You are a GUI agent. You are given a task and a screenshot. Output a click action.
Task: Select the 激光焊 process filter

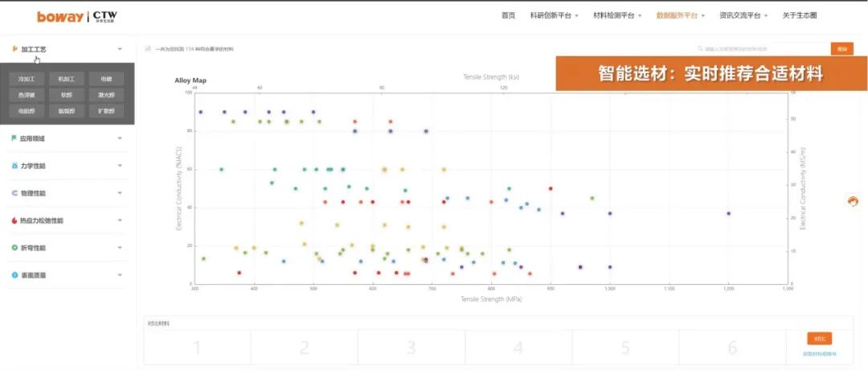pos(106,95)
